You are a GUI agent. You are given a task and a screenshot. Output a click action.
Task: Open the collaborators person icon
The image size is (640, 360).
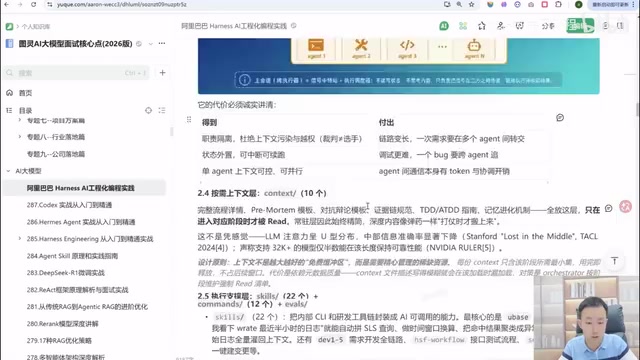tap(501, 26)
